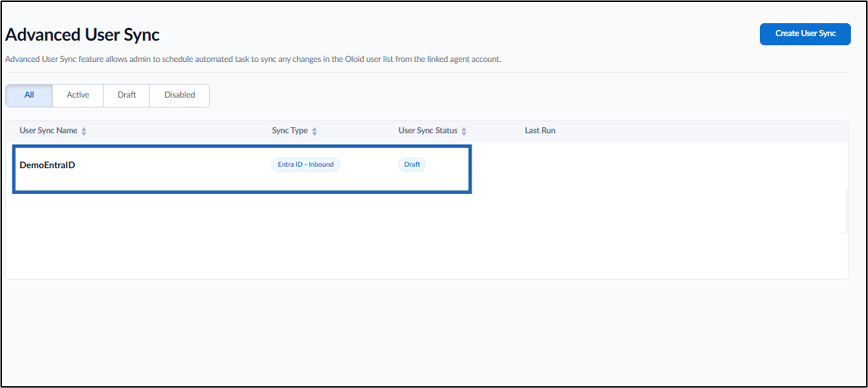Sort by User Sync Name arrows
The width and height of the screenshot is (868, 388).
(84, 131)
